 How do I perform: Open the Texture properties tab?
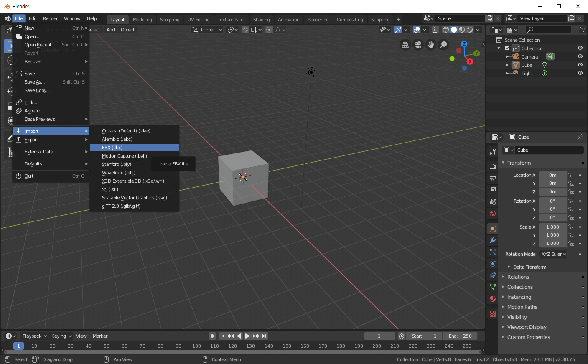(493, 314)
